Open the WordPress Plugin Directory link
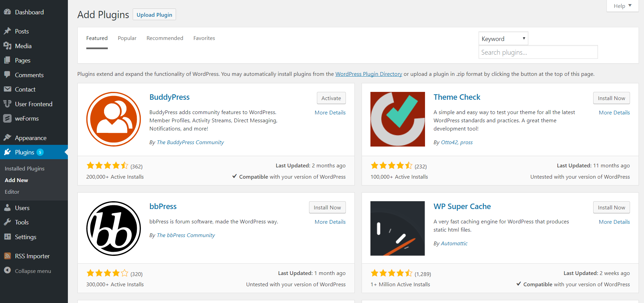 point(369,74)
